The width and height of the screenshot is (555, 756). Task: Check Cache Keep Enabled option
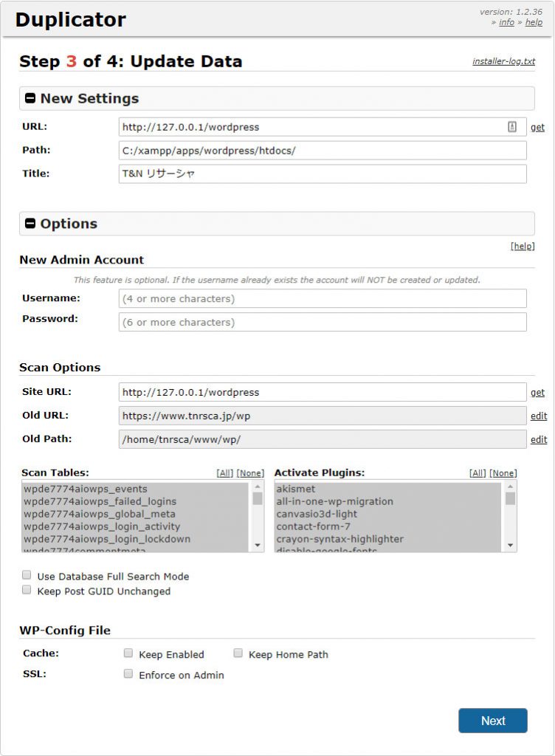128,653
